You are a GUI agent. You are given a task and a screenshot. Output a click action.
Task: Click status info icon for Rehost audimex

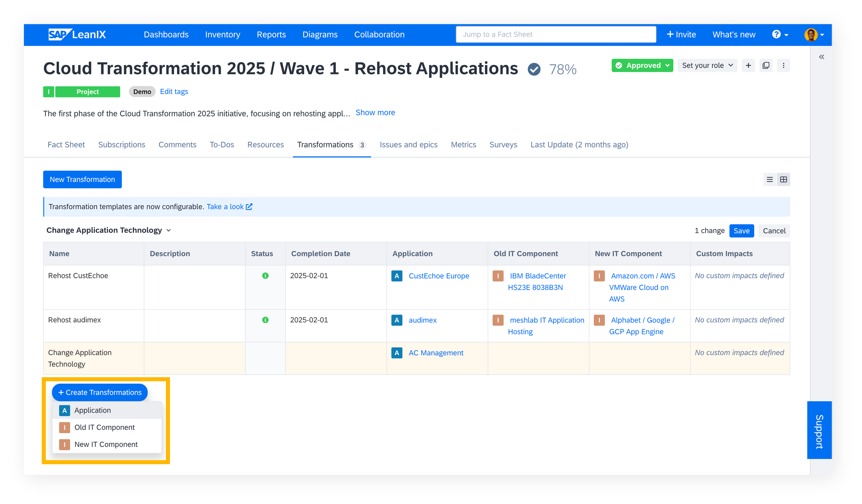click(x=265, y=320)
